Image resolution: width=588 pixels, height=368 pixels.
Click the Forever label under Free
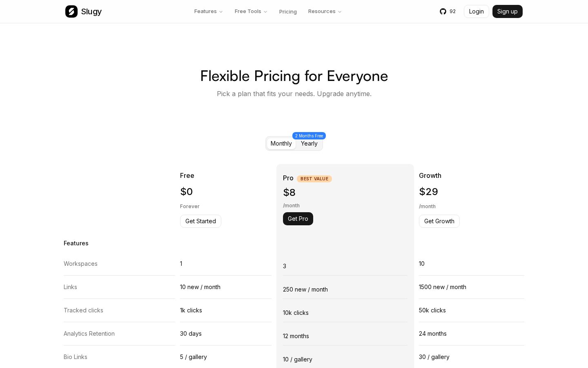[x=190, y=206]
